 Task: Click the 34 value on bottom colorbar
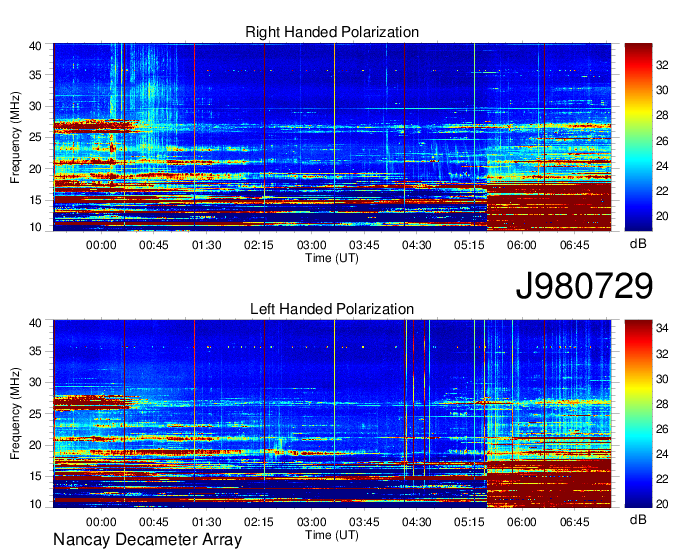[662, 328]
